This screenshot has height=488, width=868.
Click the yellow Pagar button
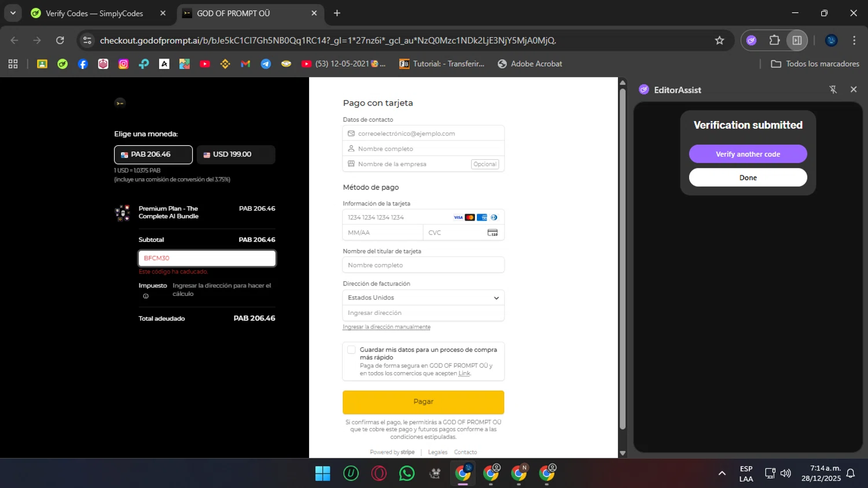point(424,402)
